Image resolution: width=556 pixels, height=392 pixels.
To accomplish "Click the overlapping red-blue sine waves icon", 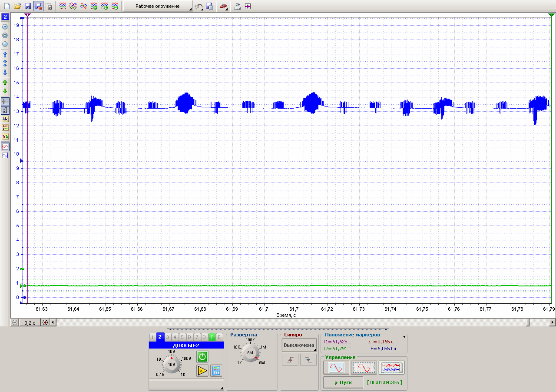I will 84,6.
